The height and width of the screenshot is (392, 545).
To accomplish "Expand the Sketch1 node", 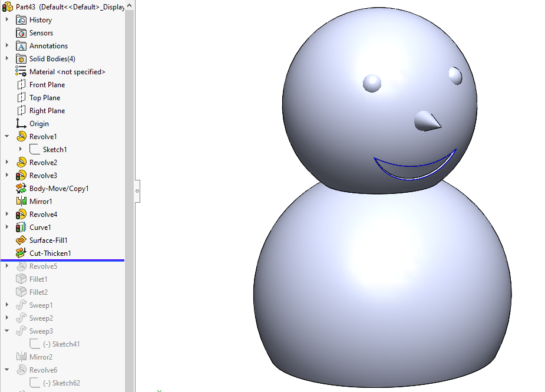I will pos(21,149).
